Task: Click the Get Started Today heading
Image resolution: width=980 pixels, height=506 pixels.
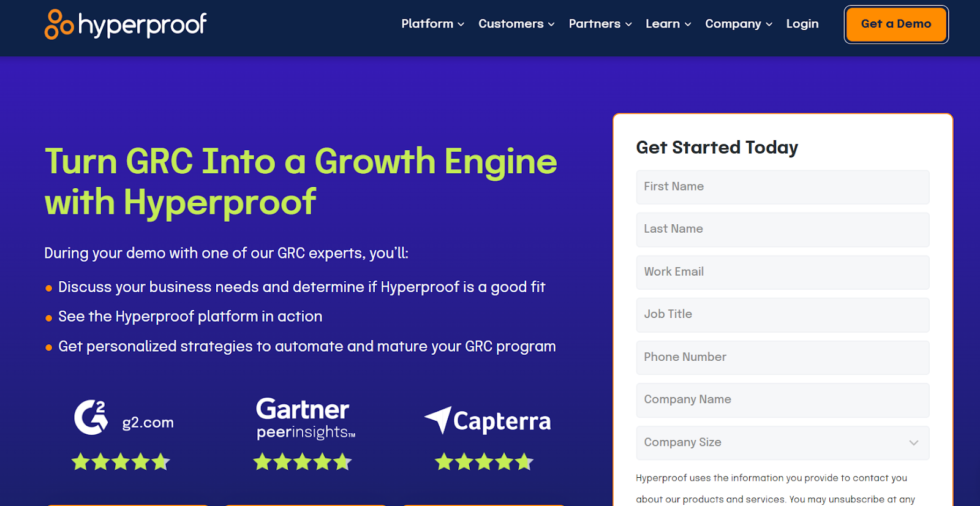Action: (x=717, y=148)
